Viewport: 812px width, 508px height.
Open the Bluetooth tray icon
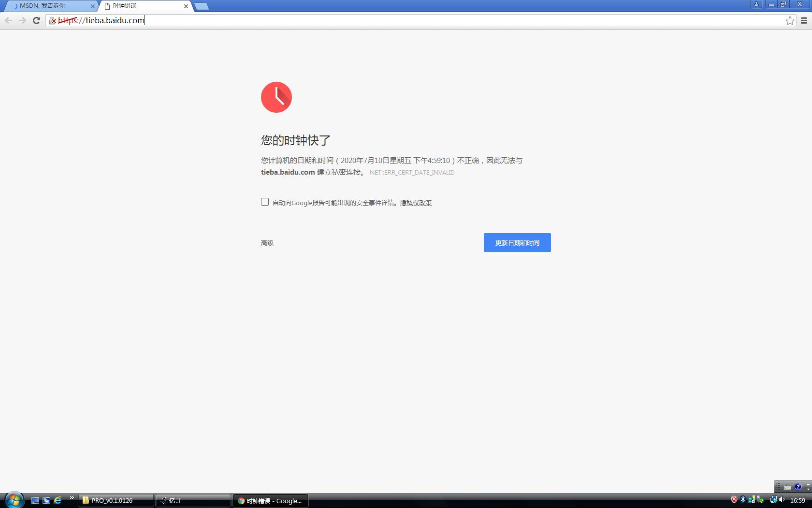743,500
